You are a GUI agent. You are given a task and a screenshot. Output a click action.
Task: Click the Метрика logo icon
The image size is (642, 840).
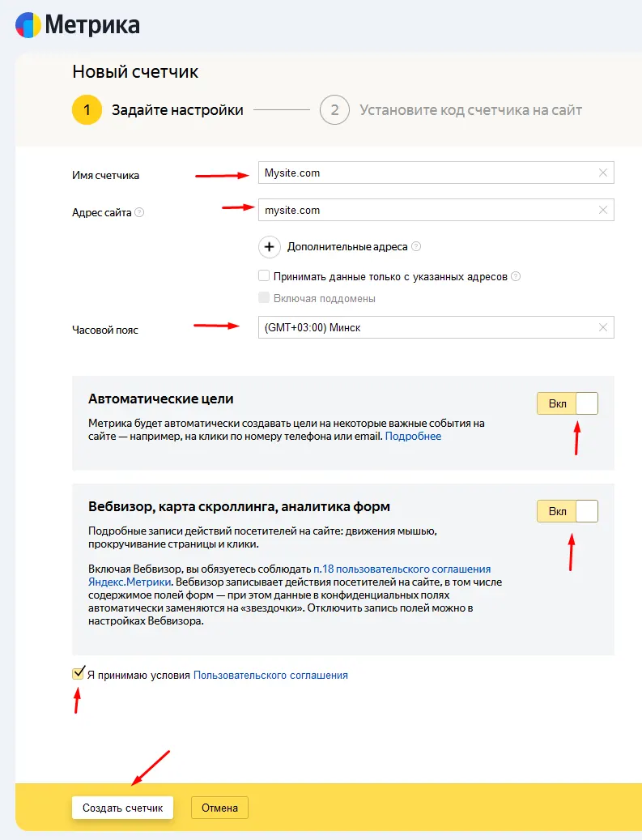pyautogui.click(x=28, y=25)
